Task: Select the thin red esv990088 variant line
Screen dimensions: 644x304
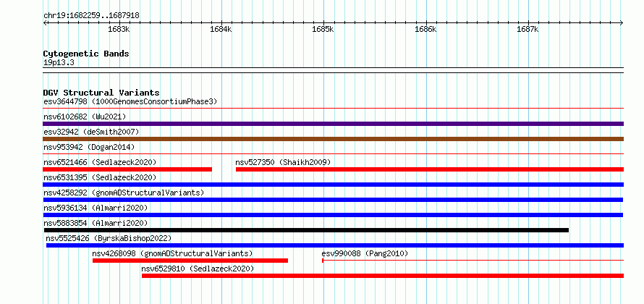Action: point(473,261)
